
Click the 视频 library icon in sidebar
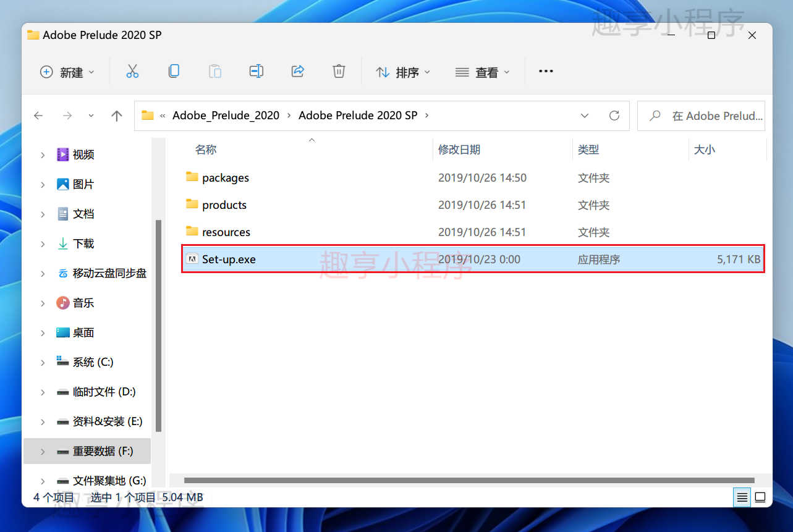pyautogui.click(x=62, y=154)
